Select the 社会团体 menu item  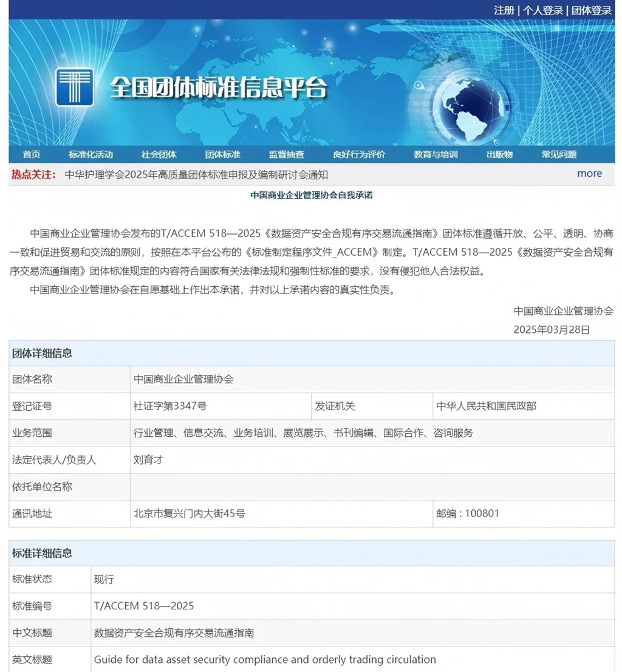(x=159, y=154)
